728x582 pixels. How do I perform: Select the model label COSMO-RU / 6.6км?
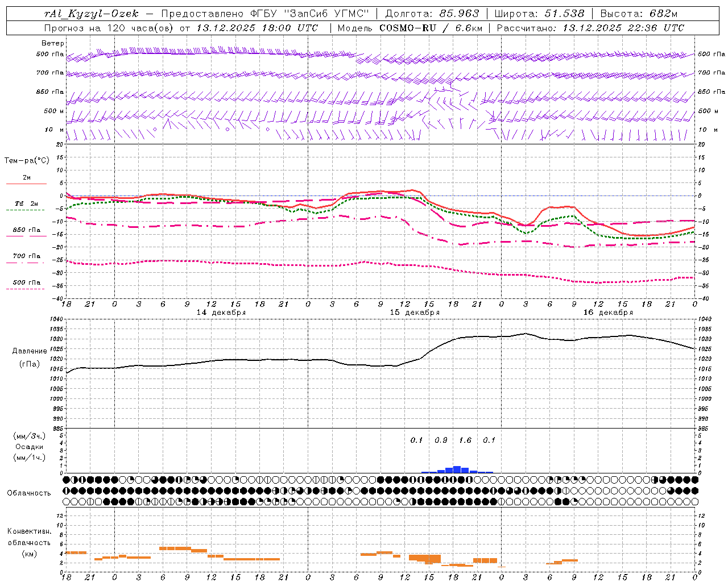[431, 28]
